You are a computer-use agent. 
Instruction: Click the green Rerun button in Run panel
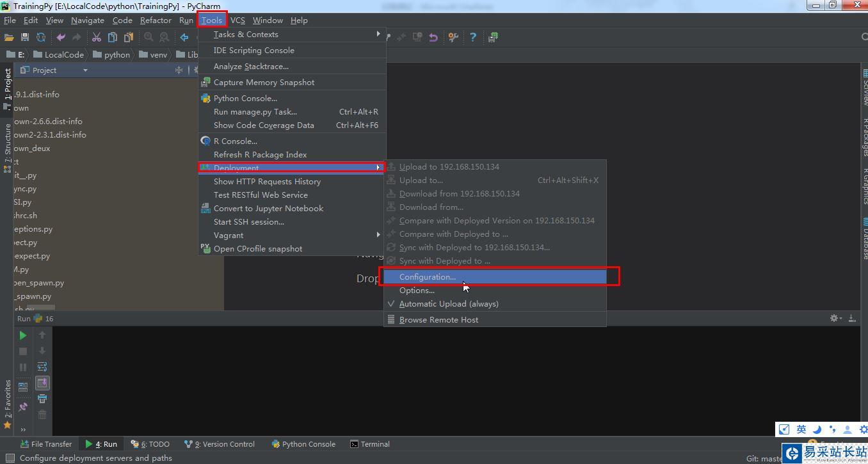(x=23, y=335)
